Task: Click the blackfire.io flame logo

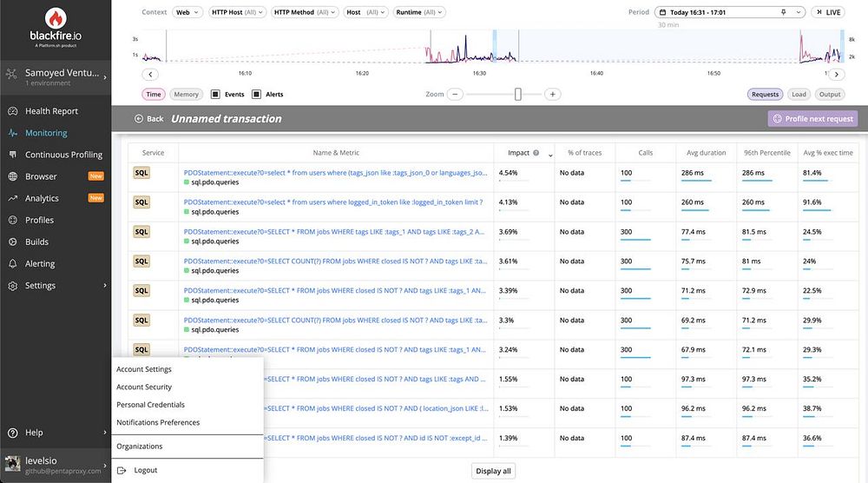Action: pyautogui.click(x=56, y=18)
